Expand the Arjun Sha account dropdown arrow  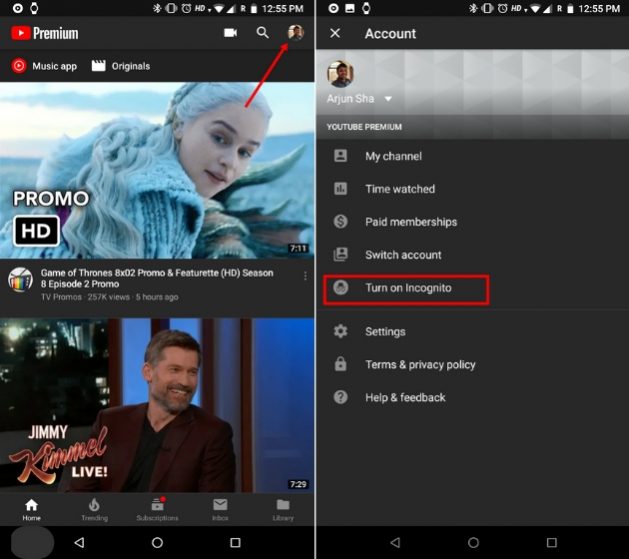tap(388, 99)
